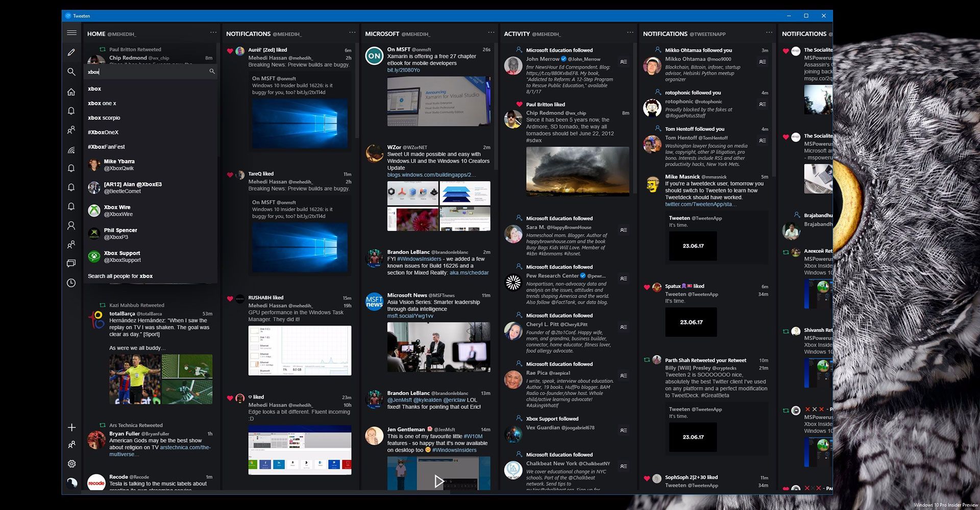Click follow icon beside Vex Guardian

(623, 430)
